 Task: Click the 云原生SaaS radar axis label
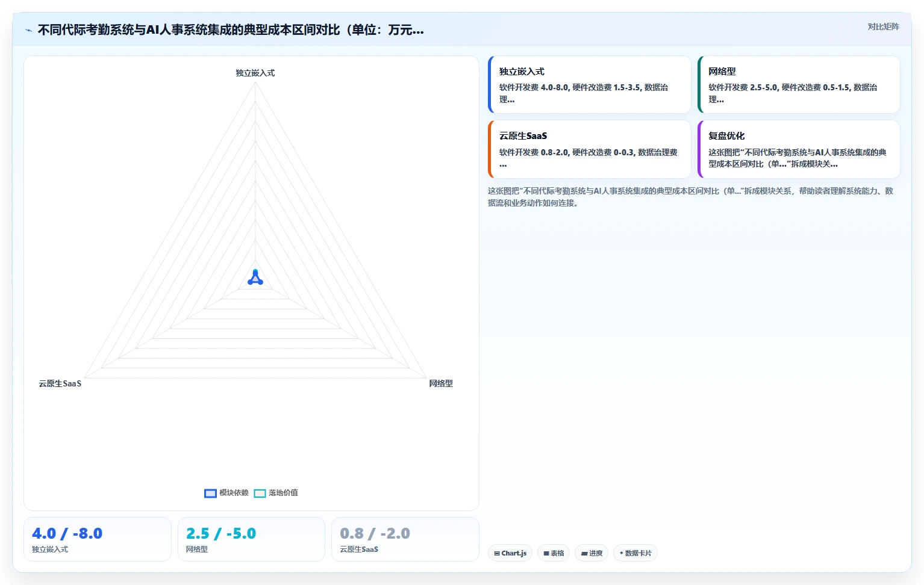(60, 383)
